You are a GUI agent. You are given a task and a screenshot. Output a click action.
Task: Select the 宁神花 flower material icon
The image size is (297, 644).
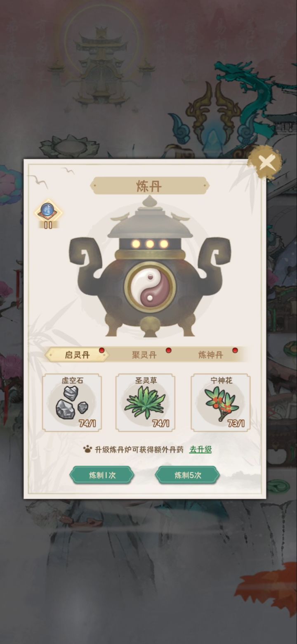(x=221, y=402)
